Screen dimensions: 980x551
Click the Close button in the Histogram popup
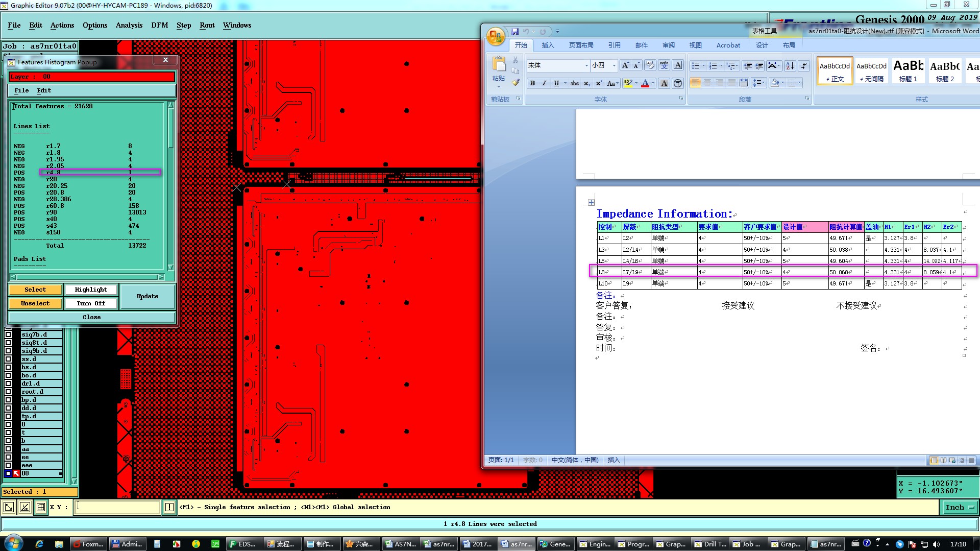(92, 317)
